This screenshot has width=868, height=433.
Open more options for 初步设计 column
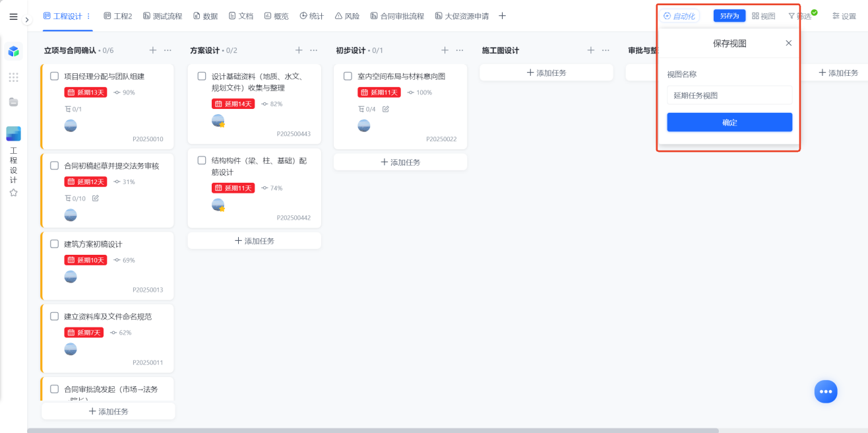point(459,50)
